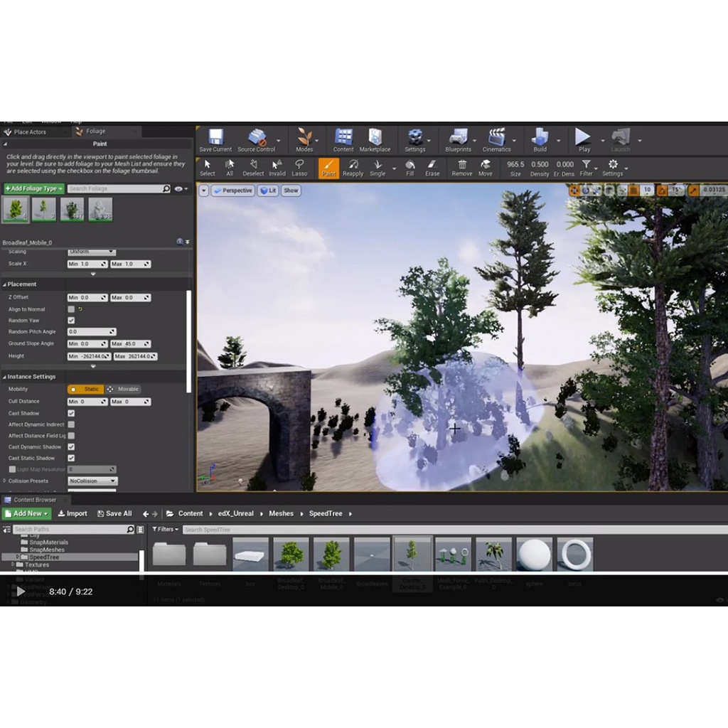Open the Add Foliage Type dropdown
This screenshot has height=728, width=728.
[x=33, y=188]
